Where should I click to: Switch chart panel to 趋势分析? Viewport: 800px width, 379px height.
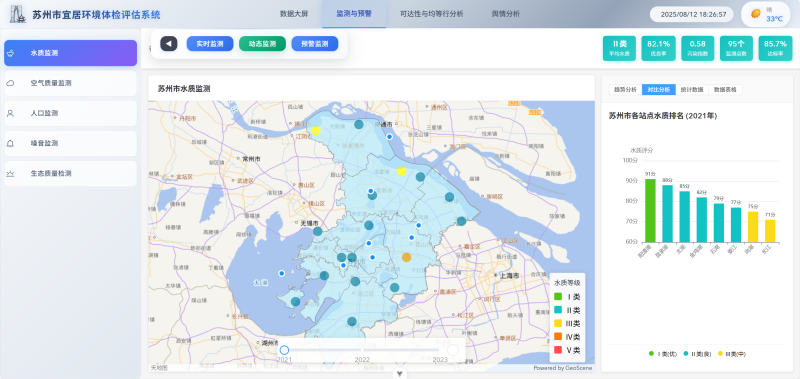(x=626, y=90)
